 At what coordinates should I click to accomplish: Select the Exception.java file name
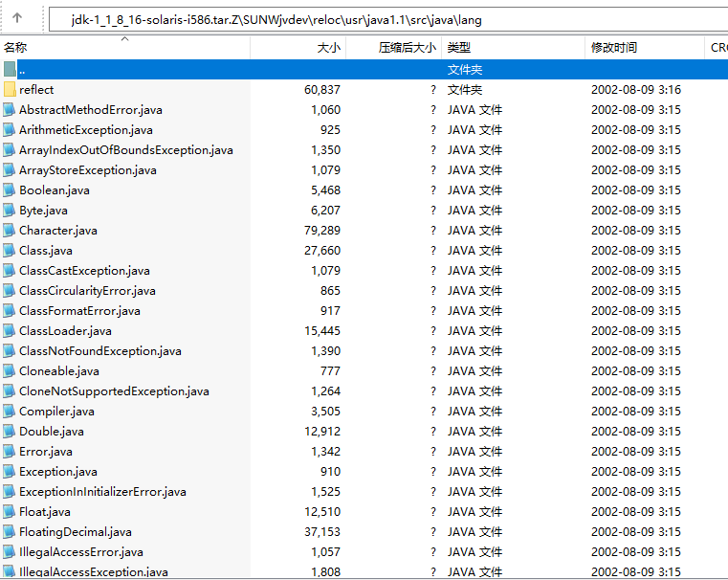pos(58,472)
